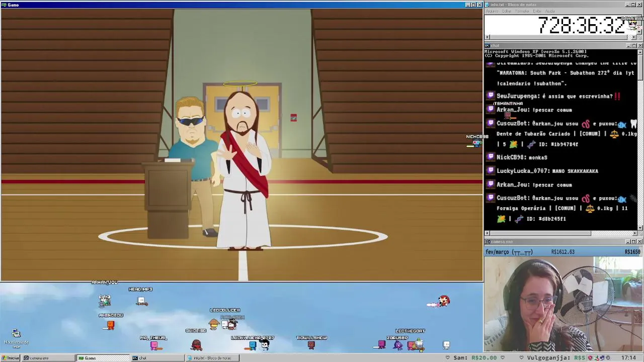Click the console icon in the chat title bar
Image resolution: width=644 pixels, height=362 pixels.
tap(488, 46)
